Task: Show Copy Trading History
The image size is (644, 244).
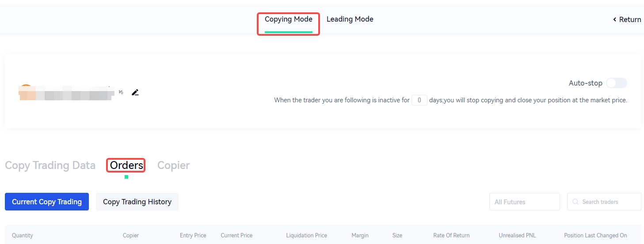Action: tap(137, 202)
